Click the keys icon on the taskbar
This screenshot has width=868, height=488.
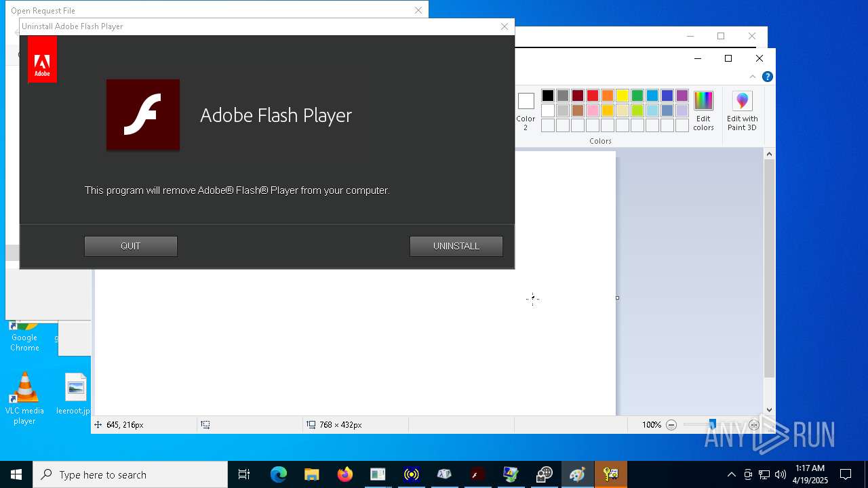[611, 474]
